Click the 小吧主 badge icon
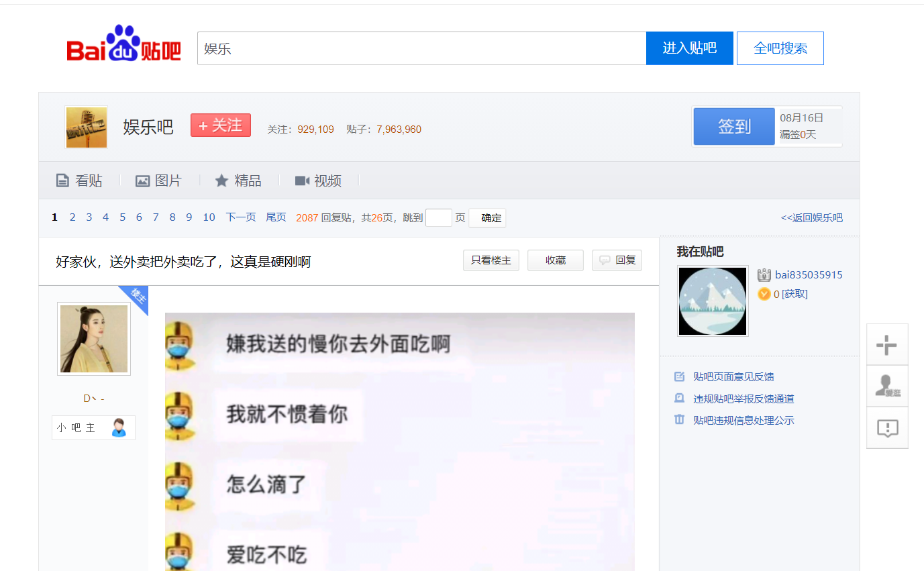 coord(119,427)
